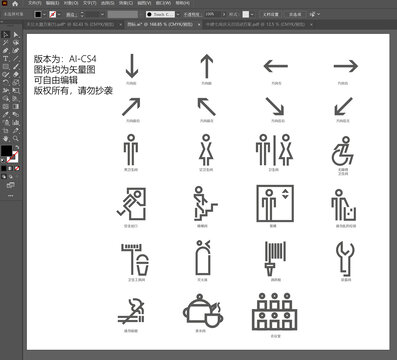This screenshot has height=360, width=397.
Task: Open Edit Toolbar three-dots button
Action: [10, 196]
